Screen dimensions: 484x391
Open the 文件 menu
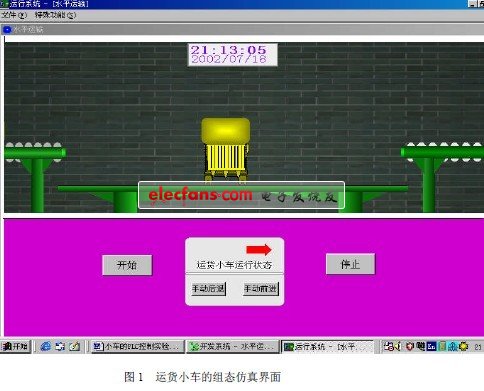point(14,15)
